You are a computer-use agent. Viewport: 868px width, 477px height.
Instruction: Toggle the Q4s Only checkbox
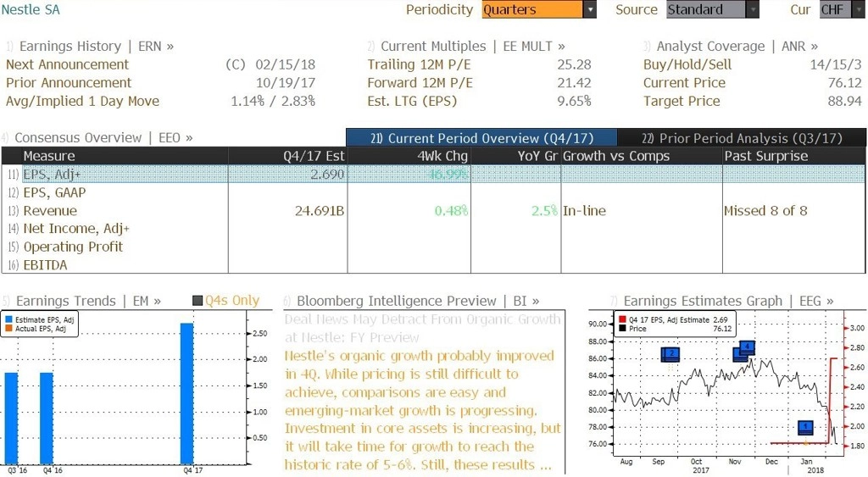coord(198,301)
